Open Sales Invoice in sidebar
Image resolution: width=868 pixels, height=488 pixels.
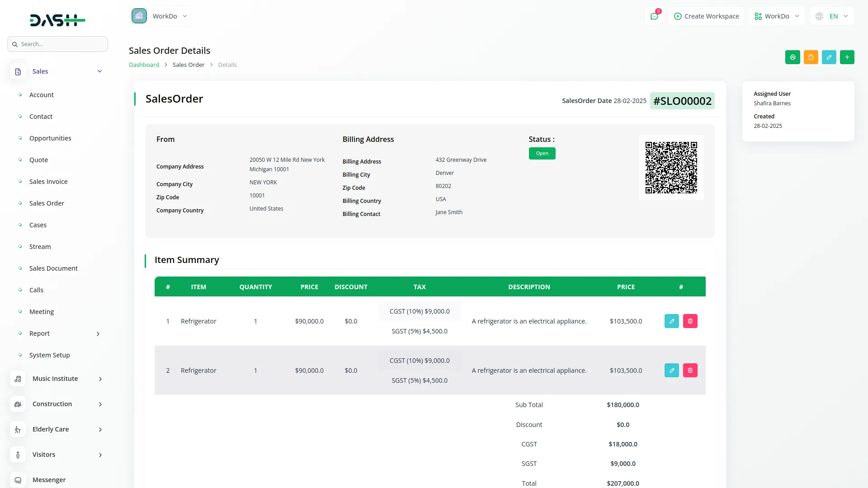48,182
